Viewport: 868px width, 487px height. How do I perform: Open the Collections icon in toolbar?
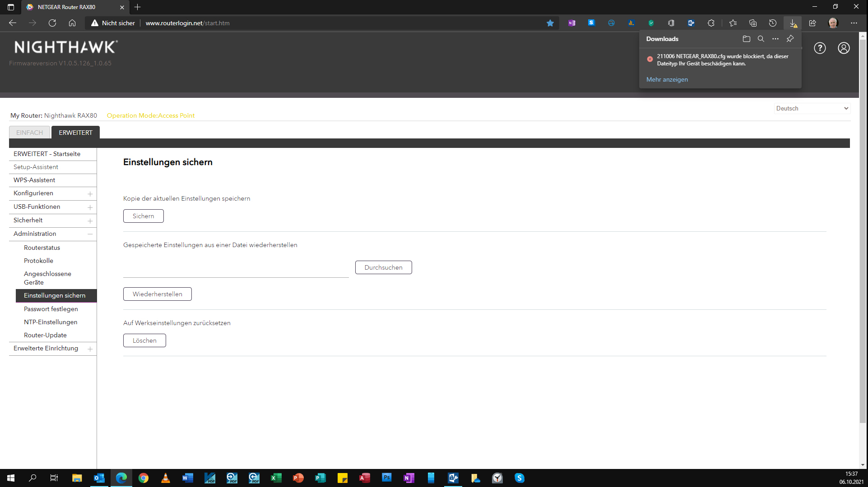tap(752, 23)
